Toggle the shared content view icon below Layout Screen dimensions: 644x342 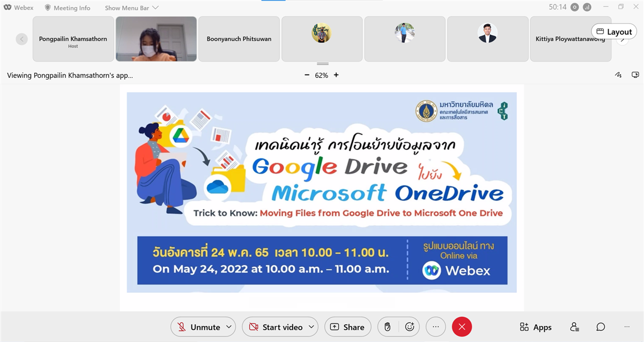pos(635,75)
